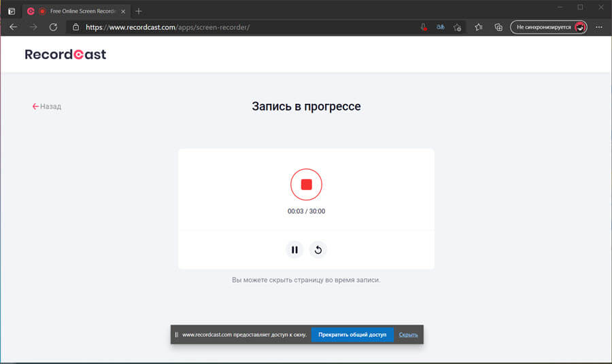
Task: Maximize the browser window
Action: [581, 7]
